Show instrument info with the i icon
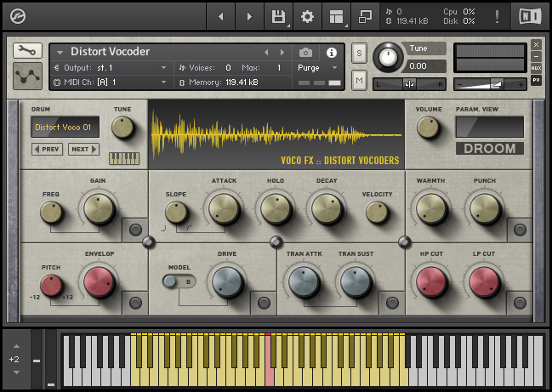Image resolution: width=552 pixels, height=392 pixels. [x=331, y=53]
